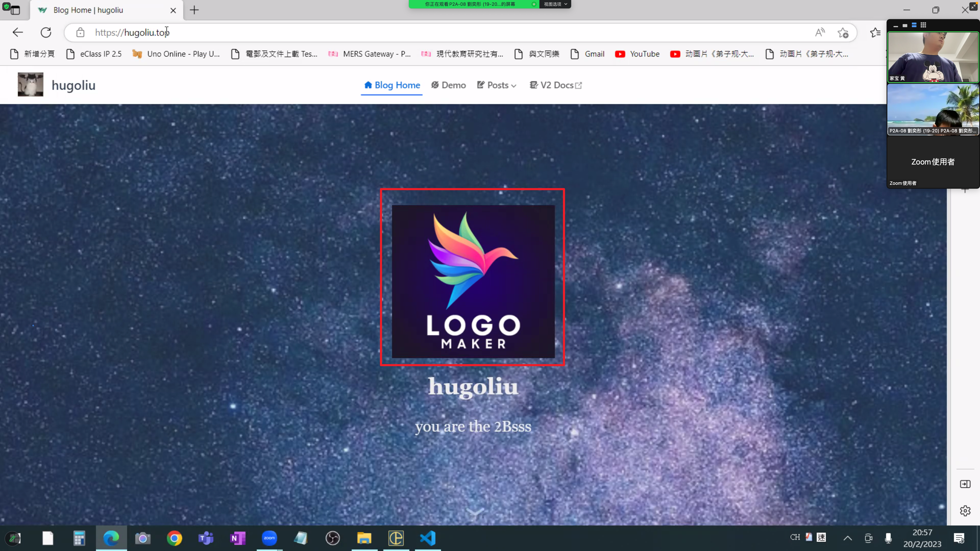Image resolution: width=980 pixels, height=551 pixels.
Task: Launch Google Chrome from taskbar
Action: click(174, 538)
